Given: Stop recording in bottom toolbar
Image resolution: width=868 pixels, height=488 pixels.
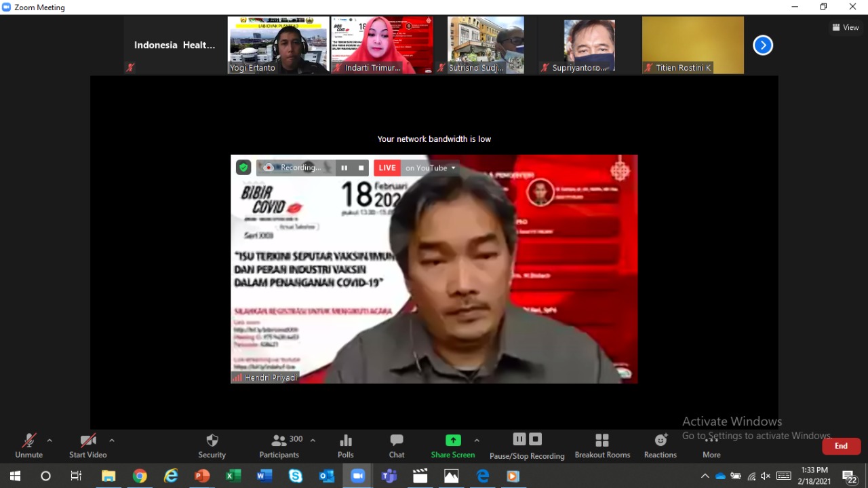Looking at the screenshot, I should (x=536, y=439).
